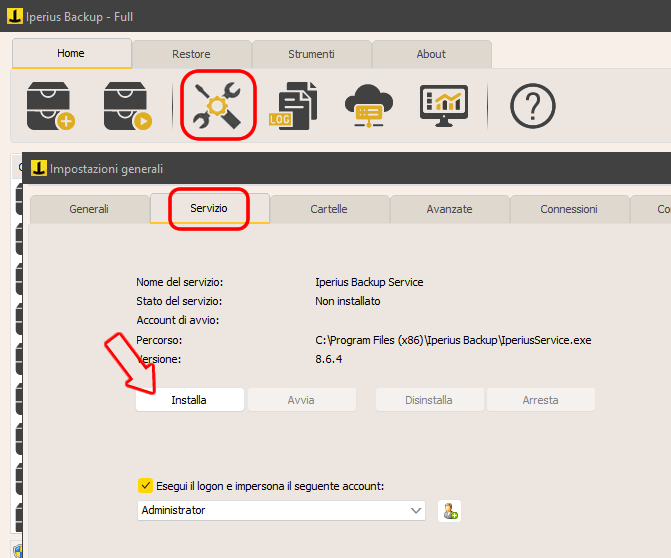Open cloud storage server icon
Image resolution: width=671 pixels, height=558 pixels.
pyautogui.click(x=369, y=106)
